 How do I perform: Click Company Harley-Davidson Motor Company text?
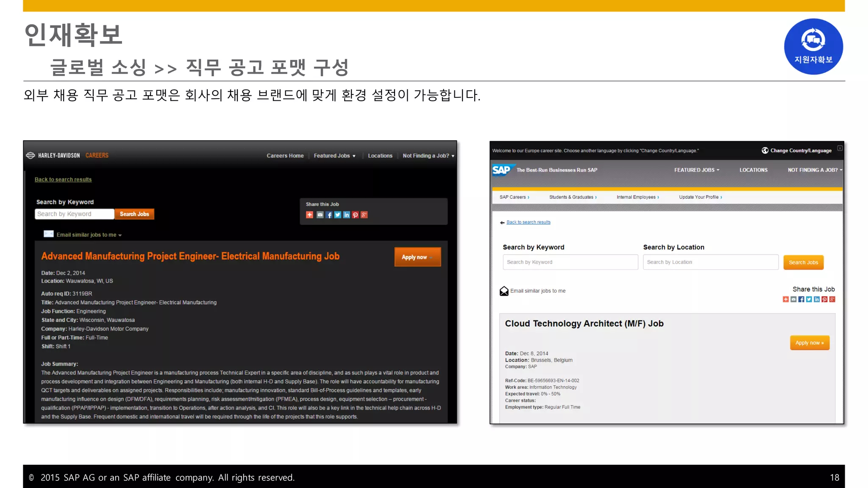(95, 329)
